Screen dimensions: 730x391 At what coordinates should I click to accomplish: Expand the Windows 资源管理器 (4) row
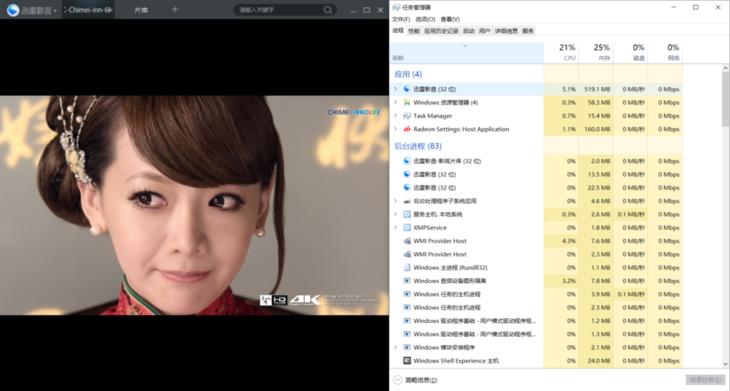tap(396, 102)
